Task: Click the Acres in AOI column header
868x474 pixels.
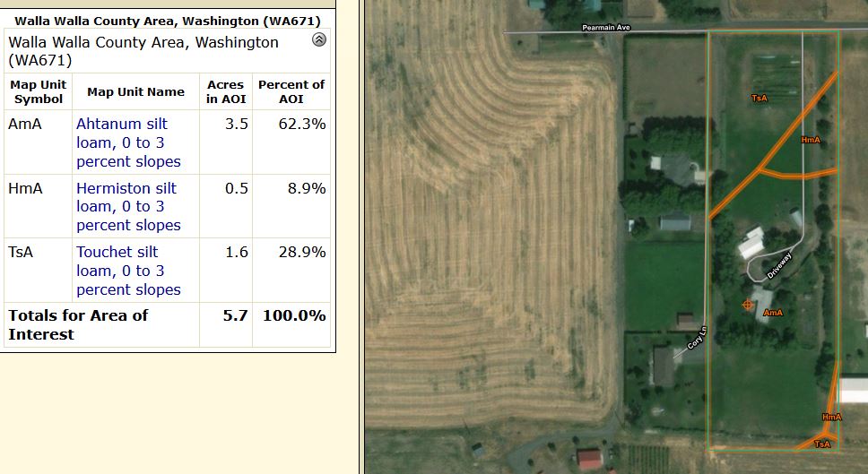Action: [x=225, y=91]
